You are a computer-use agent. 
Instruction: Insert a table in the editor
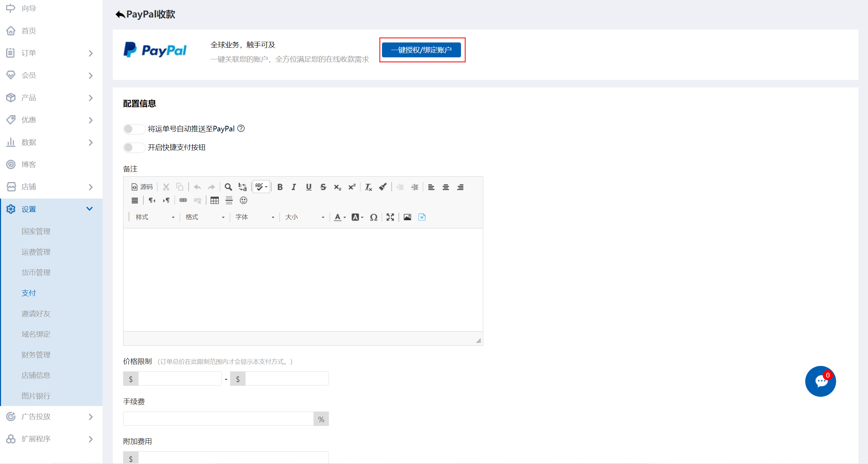coord(215,200)
